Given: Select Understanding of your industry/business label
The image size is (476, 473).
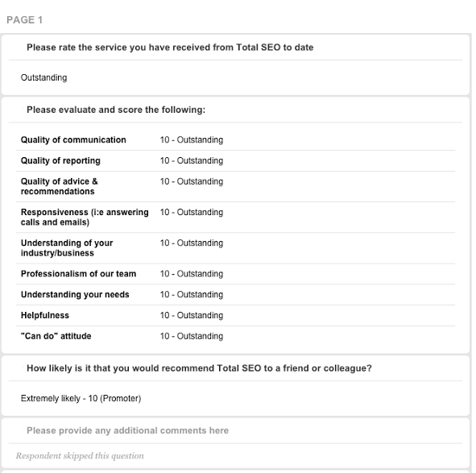Looking at the screenshot, I should (x=67, y=248).
